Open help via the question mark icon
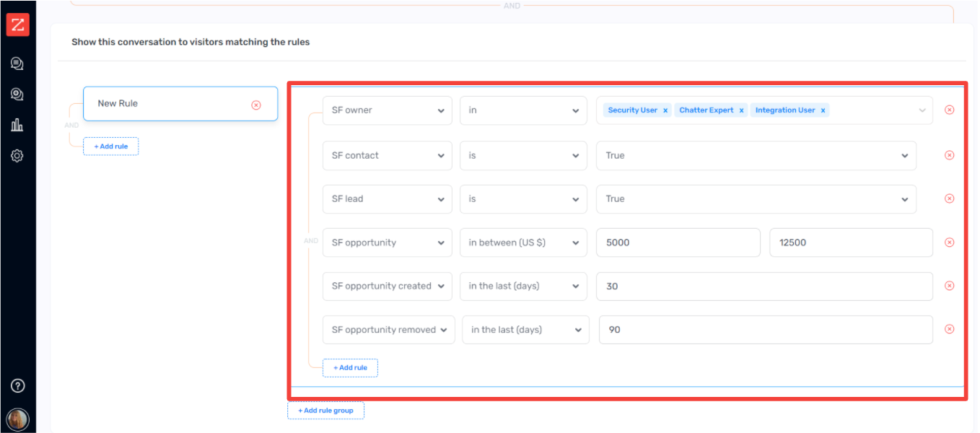 pyautogui.click(x=17, y=385)
